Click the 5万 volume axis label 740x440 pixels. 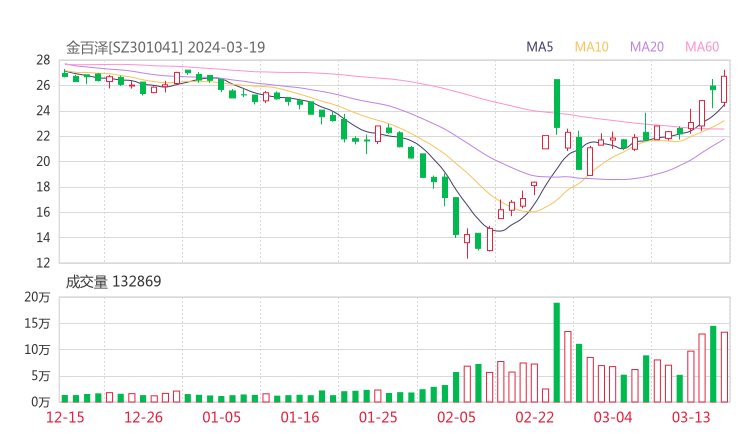pyautogui.click(x=41, y=376)
